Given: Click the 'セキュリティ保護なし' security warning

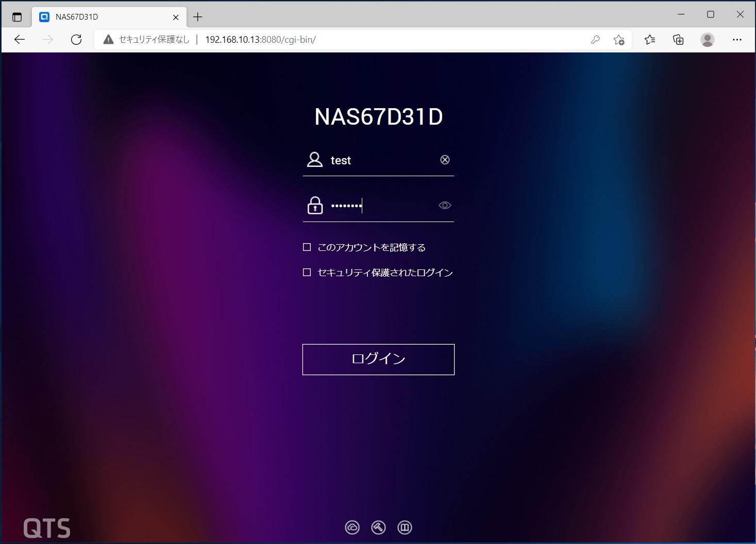Looking at the screenshot, I should tap(146, 40).
